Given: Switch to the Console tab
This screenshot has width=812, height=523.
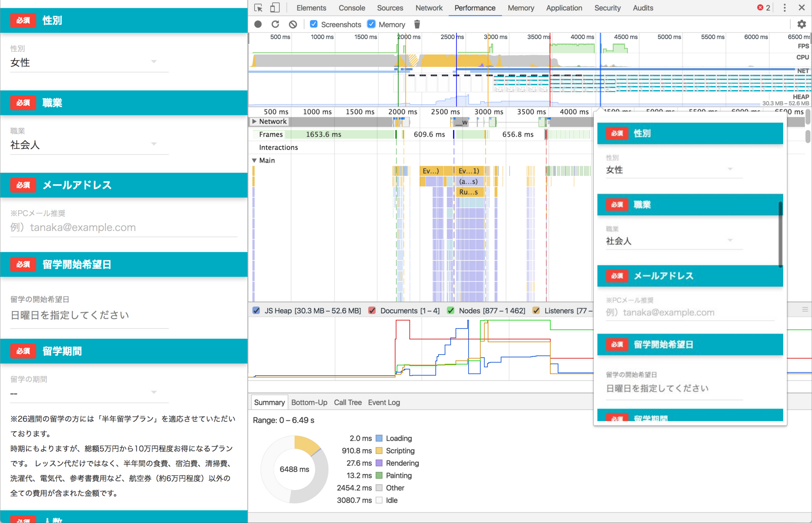Looking at the screenshot, I should pos(352,8).
